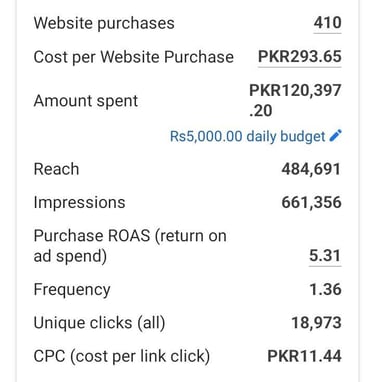Click the underlined 5.31 purchase ROAS value
Screen dimensions: 375x382
pyautogui.click(x=325, y=256)
